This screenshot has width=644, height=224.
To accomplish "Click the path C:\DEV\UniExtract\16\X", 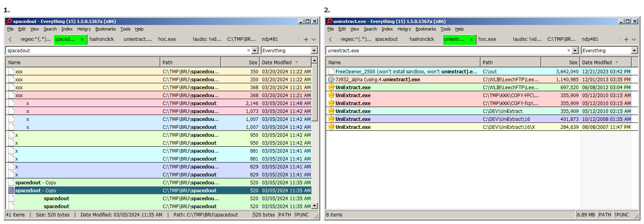I will [x=509, y=127].
